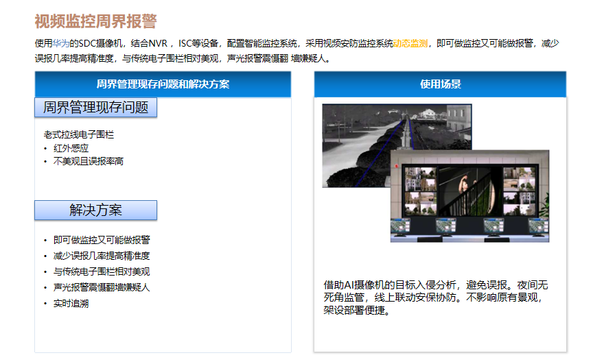The image size is (604, 364).
Task: Open the orange 动态监测 link
Action: (x=410, y=43)
